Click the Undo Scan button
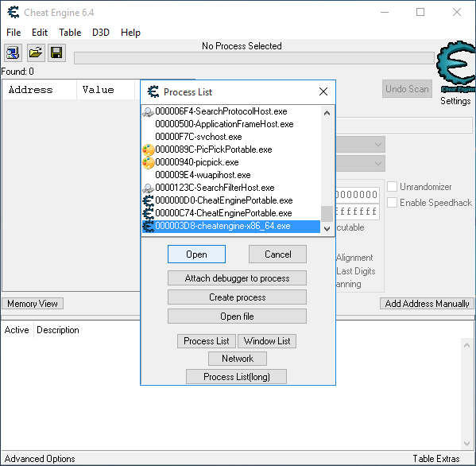Image resolution: width=476 pixels, height=466 pixels. tap(407, 89)
